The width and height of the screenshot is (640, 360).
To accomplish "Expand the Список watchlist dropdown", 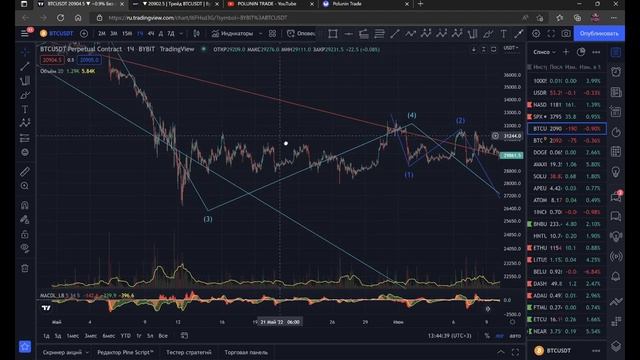I will point(544,52).
